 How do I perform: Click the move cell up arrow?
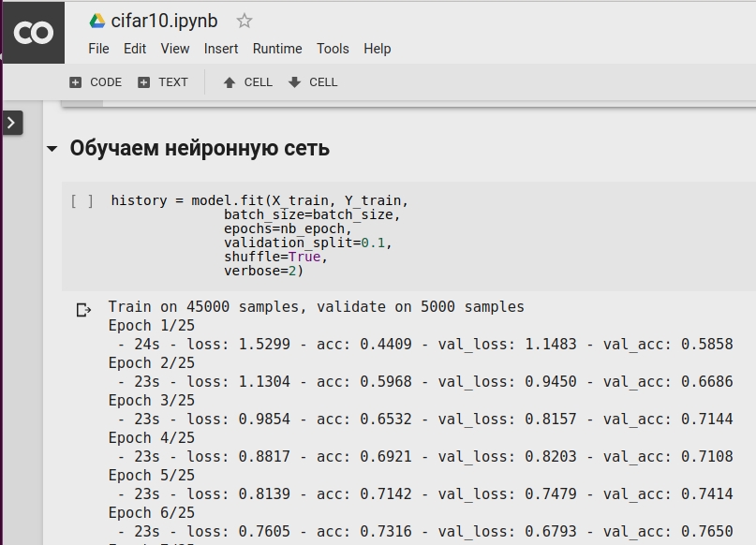click(230, 82)
